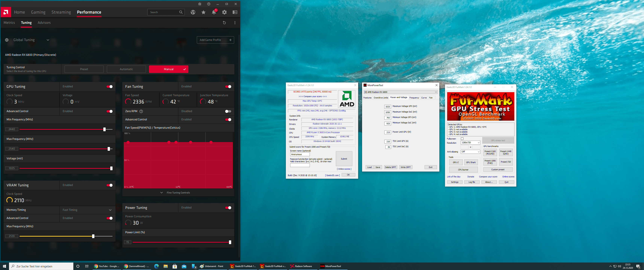Open Microsoft Edge from taskbar

[x=157, y=266]
